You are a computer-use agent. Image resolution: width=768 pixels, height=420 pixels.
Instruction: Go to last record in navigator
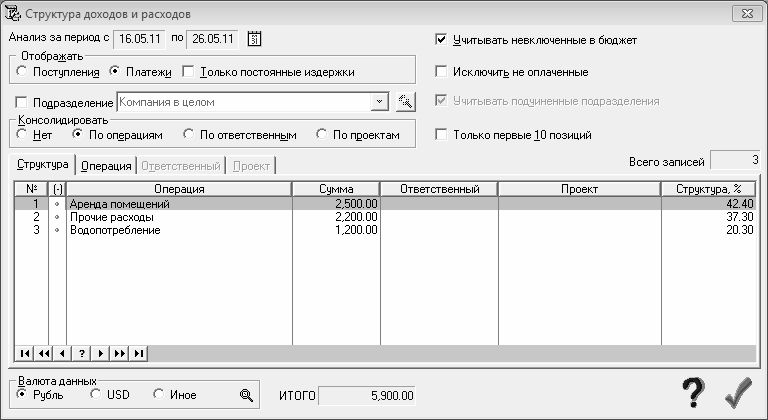click(x=139, y=353)
